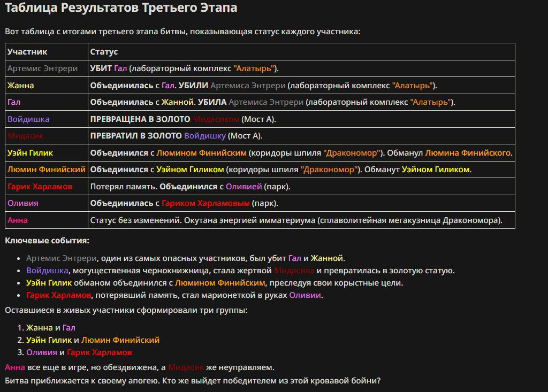548x392 pixels.
Task: Click the status cell 'ПРЕВРАТИЛ В ЗОЛОТО Войдишку'
Action: click(x=301, y=136)
